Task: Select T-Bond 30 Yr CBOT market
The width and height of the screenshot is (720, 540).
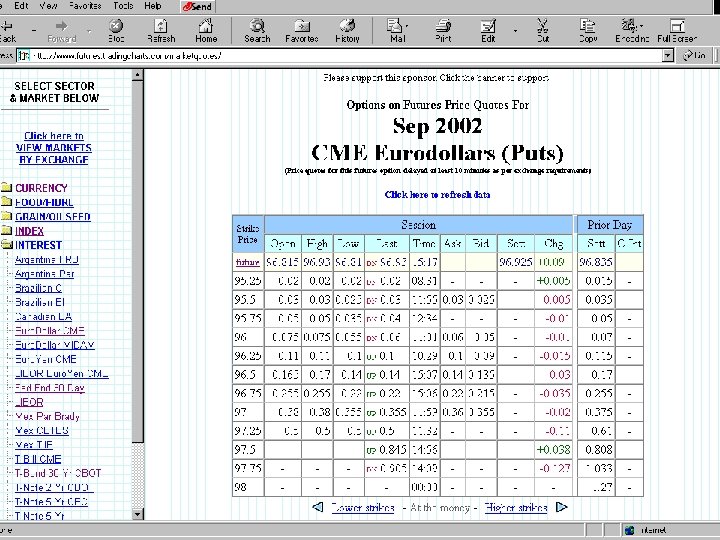Action: coord(58,473)
